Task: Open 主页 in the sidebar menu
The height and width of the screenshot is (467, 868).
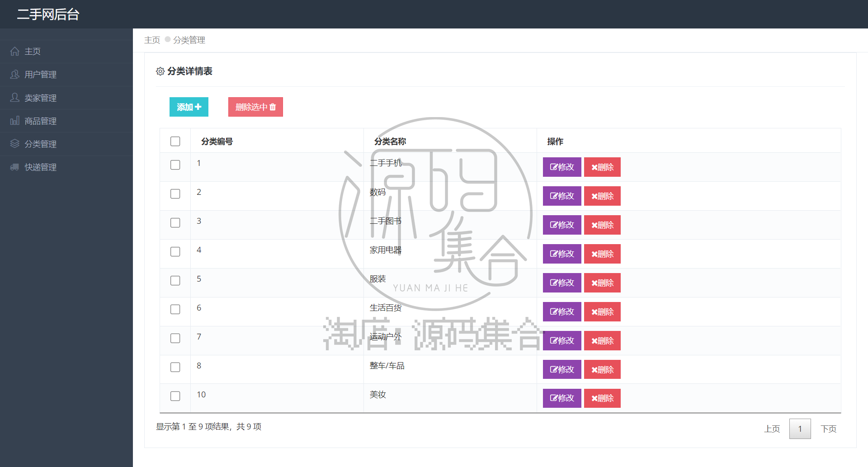Action: click(x=66, y=52)
